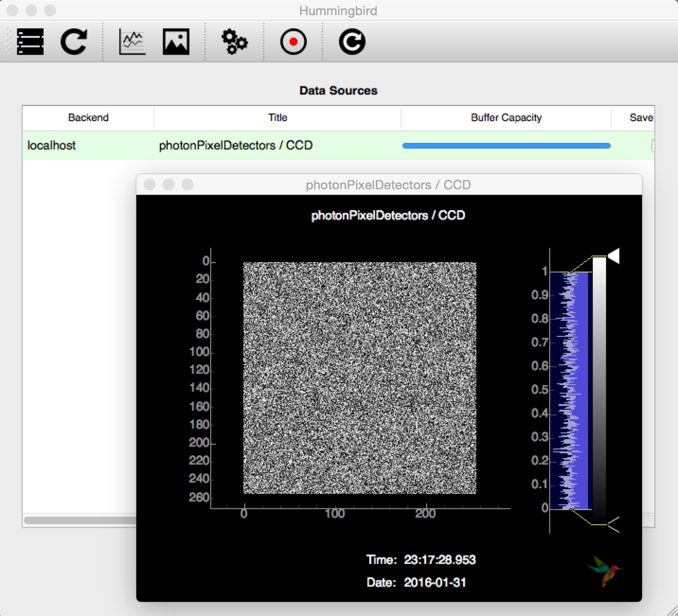Open the preferences gears icon
Image resolution: width=678 pixels, height=616 pixels.
coord(234,42)
